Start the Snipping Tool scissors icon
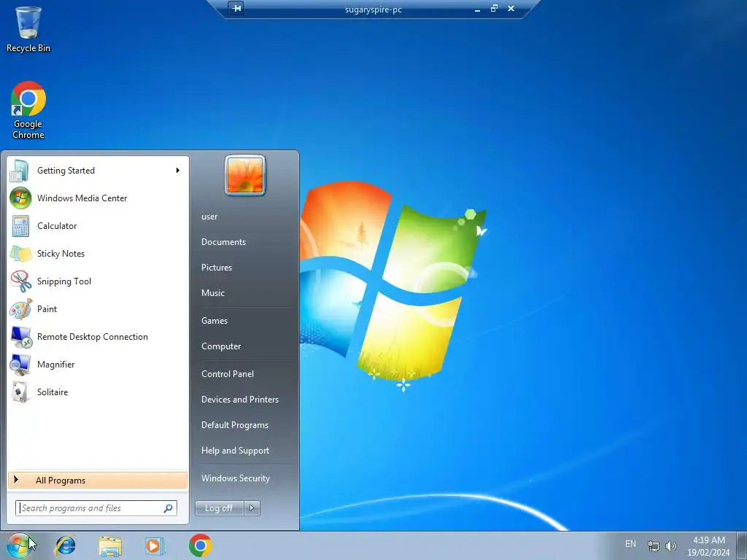The width and height of the screenshot is (747, 560). pyautogui.click(x=20, y=281)
